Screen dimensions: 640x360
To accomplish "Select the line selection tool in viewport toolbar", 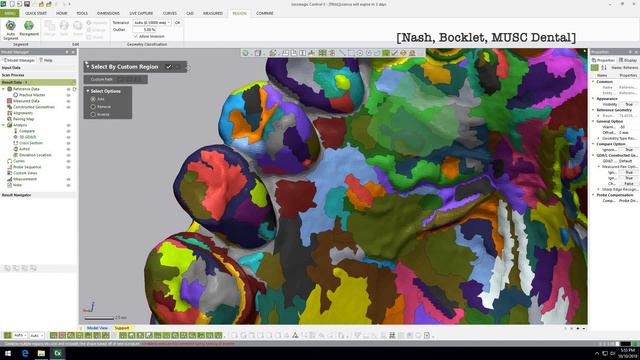I will click(342, 53).
